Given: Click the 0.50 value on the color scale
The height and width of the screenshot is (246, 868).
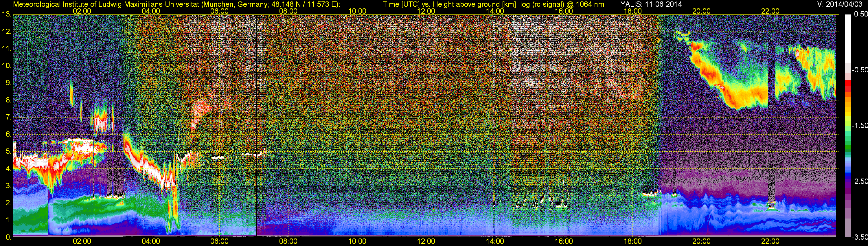Looking at the screenshot, I should click(x=860, y=14).
